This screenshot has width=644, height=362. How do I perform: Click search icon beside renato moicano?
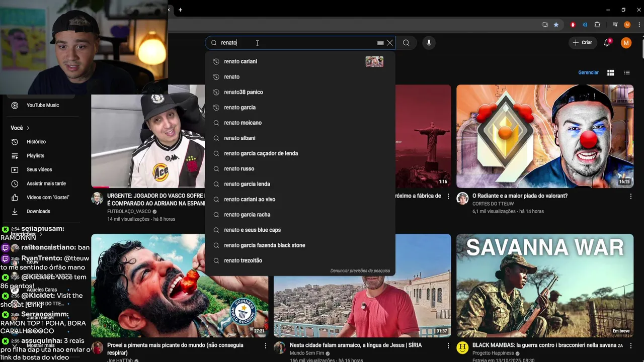pyautogui.click(x=216, y=123)
